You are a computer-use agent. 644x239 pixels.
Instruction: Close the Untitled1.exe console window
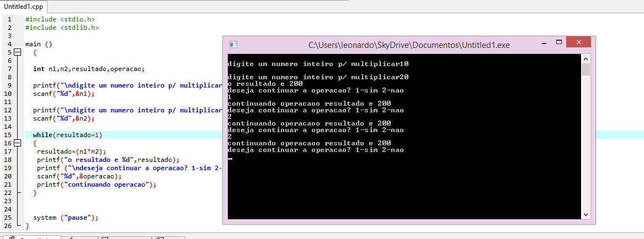tap(578, 42)
